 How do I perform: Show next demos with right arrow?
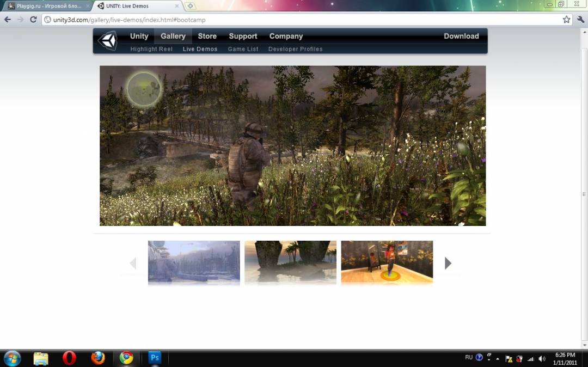[448, 263]
